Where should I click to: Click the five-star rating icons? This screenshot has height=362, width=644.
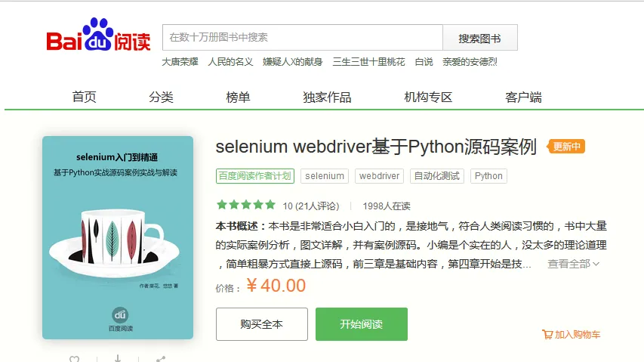coord(246,205)
